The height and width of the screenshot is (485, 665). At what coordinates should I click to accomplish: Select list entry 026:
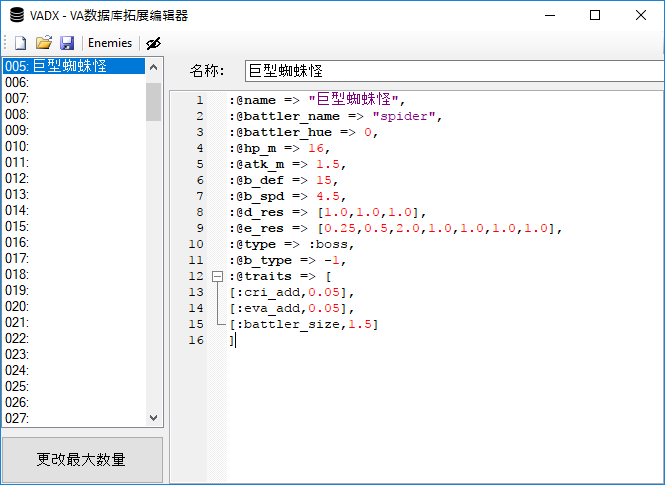[x=74, y=402]
